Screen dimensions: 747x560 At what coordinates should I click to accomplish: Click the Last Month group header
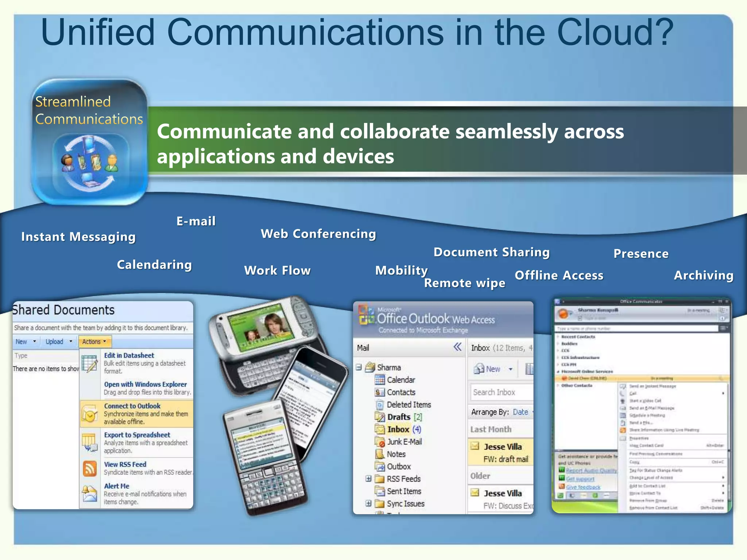[491, 429]
